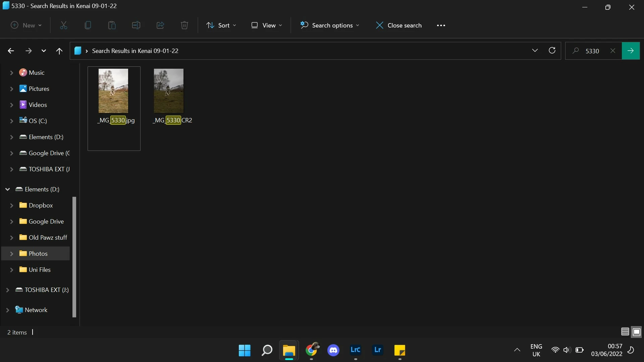This screenshot has height=362, width=644.
Task: Click the Copy icon in toolbar
Action: pos(88,25)
